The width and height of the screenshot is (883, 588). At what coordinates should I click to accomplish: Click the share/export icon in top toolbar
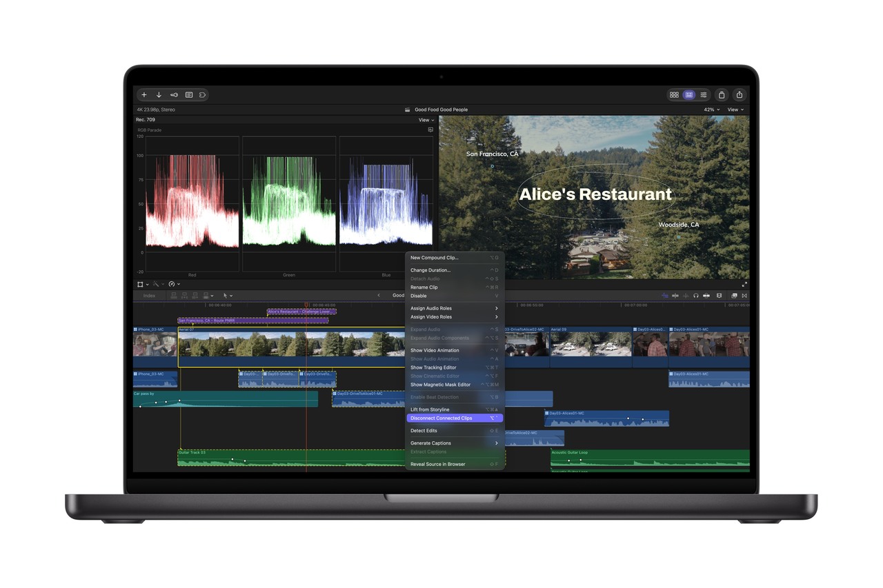pos(740,95)
